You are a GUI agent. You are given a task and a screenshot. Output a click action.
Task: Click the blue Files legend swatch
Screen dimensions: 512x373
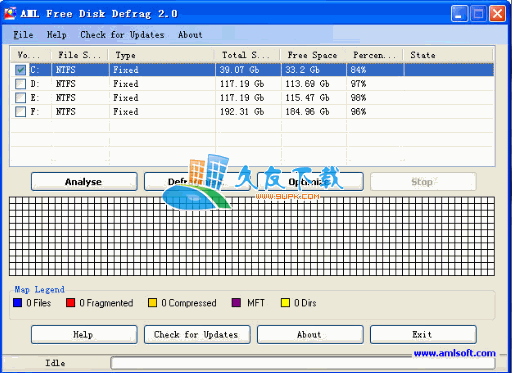pos(17,303)
